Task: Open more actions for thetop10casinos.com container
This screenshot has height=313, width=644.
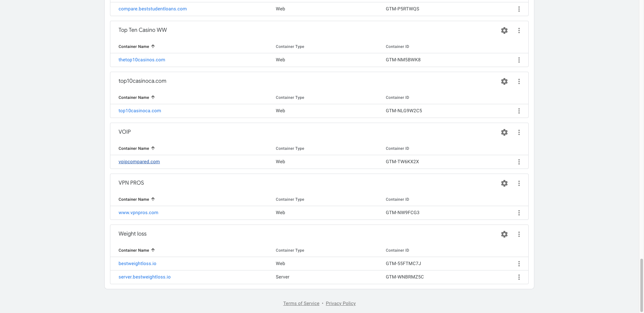Action: click(x=519, y=60)
